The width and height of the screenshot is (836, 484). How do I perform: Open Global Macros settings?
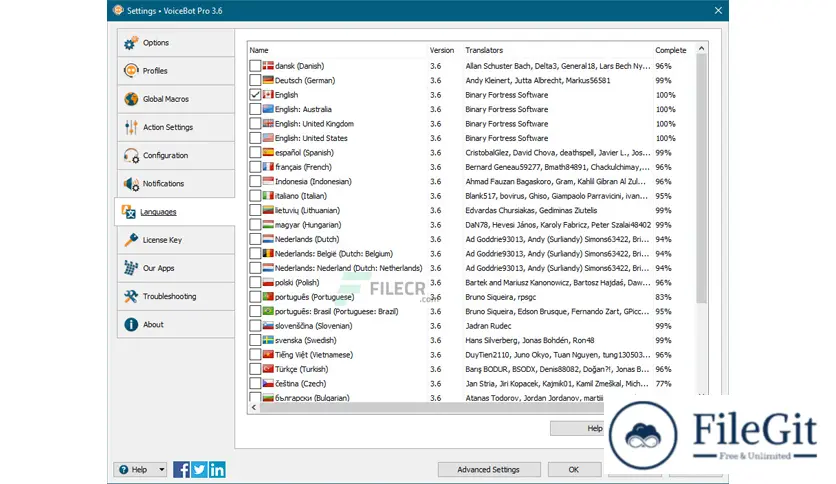[176, 99]
